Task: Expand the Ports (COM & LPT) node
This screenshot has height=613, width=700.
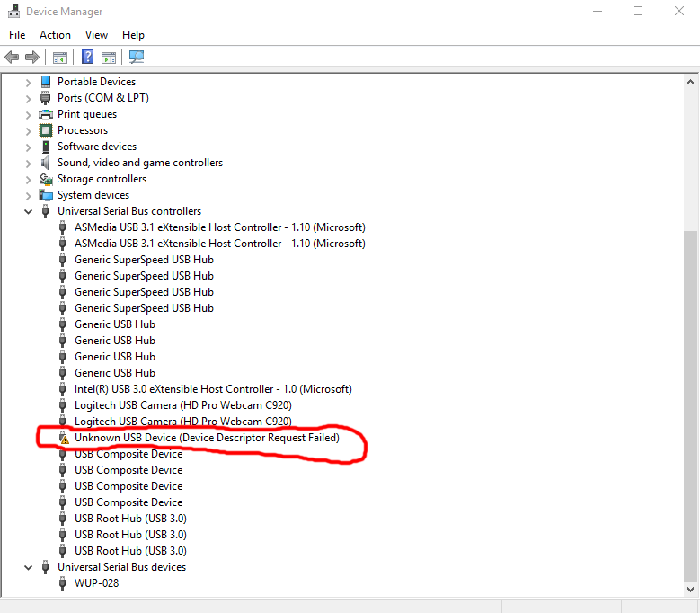Action: 28,99
